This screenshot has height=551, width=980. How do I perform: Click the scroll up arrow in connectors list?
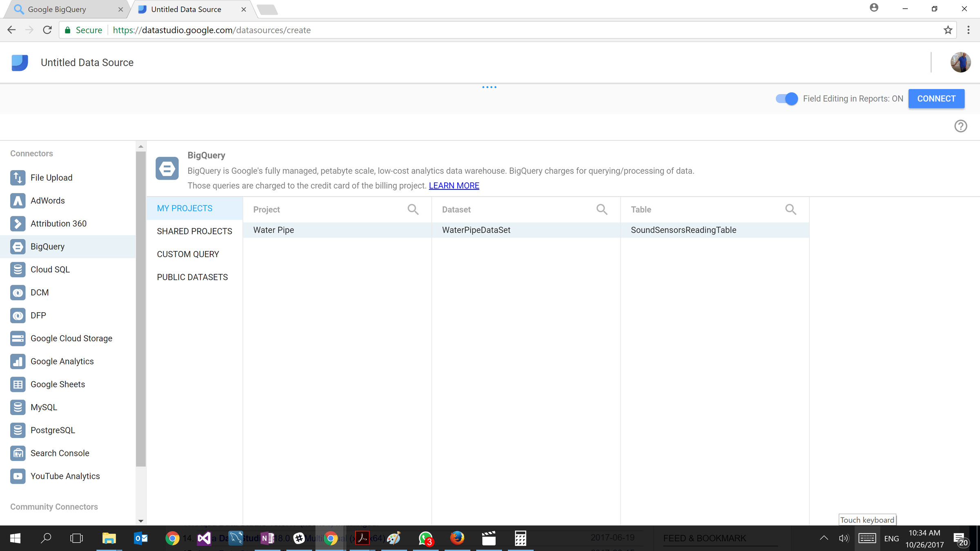[x=141, y=146]
